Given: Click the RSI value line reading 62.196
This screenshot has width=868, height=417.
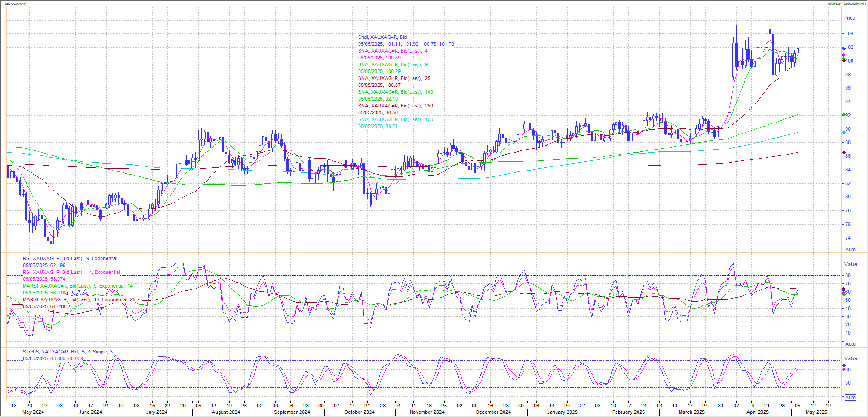Looking at the screenshot, I should (44, 265).
